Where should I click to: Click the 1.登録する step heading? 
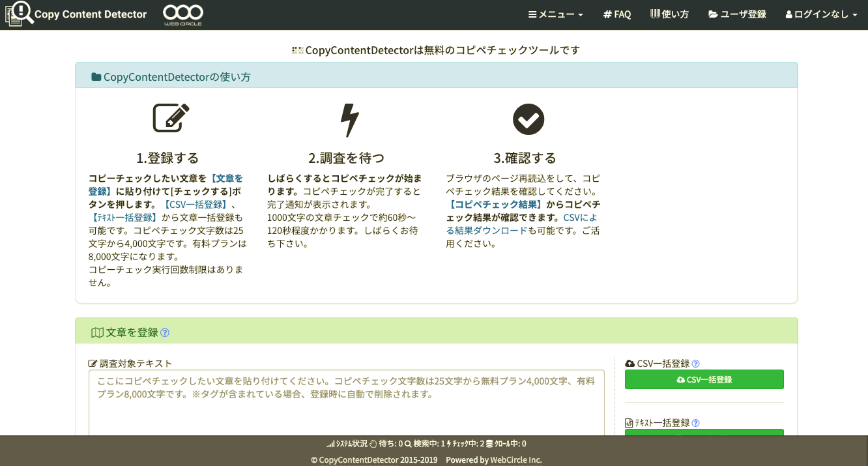(x=167, y=158)
